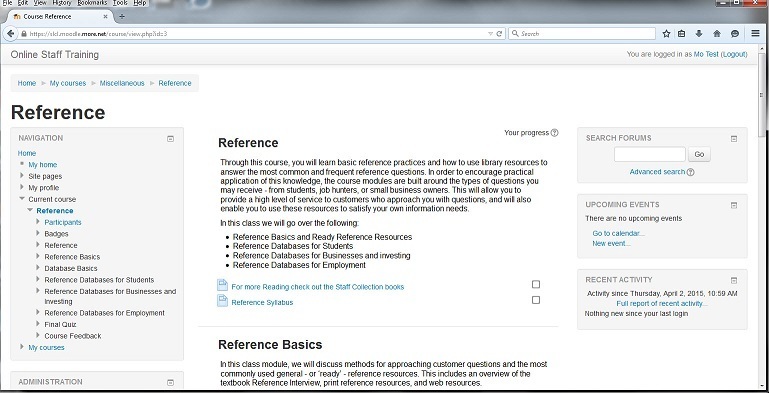The width and height of the screenshot is (769, 393).
Task: Open the Edit menu
Action: (x=23, y=3)
